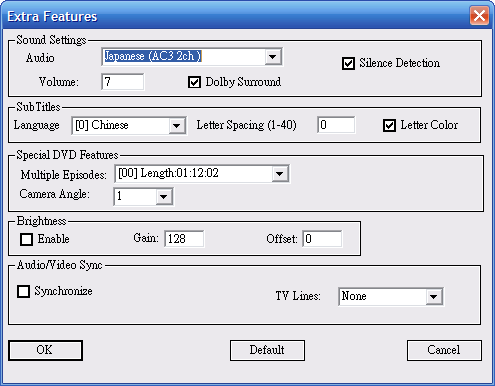The height and width of the screenshot is (386, 495).
Task: Open the Audio track dropdown
Action: [273, 57]
